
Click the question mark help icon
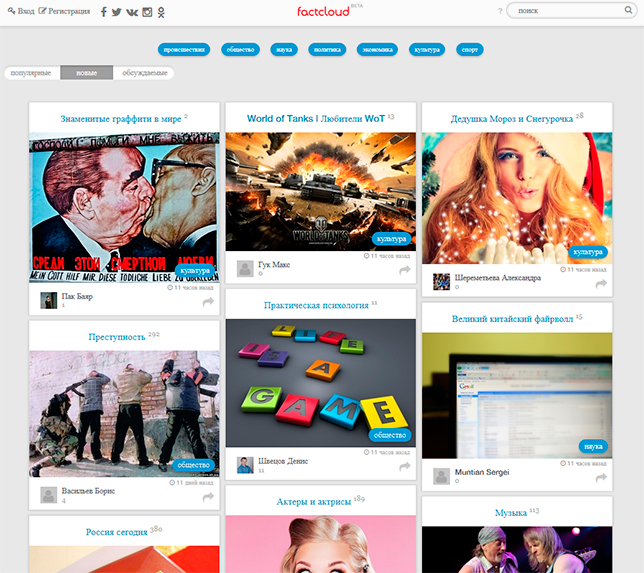[x=500, y=11]
